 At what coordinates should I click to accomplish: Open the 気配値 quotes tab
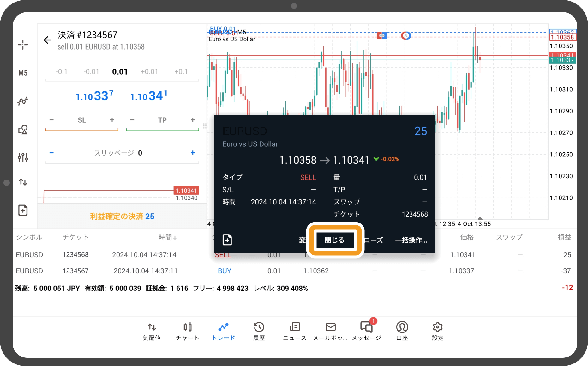(152, 331)
